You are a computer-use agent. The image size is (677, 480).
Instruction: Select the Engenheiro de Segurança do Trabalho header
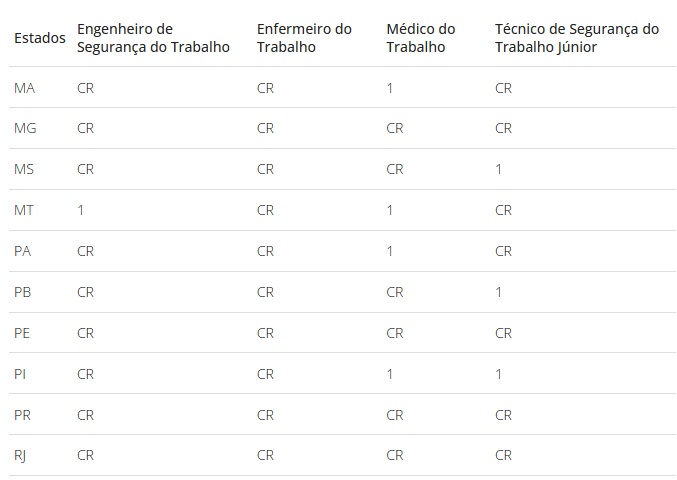tap(153, 38)
